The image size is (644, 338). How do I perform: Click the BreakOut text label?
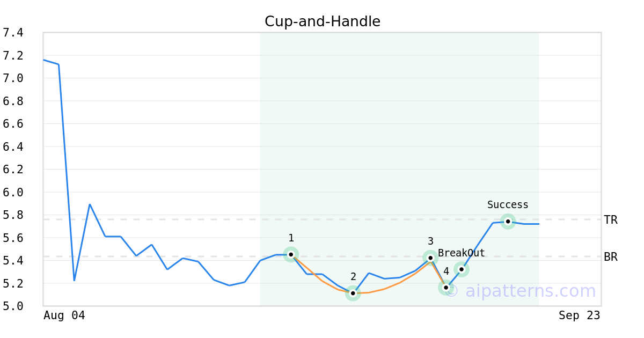tap(461, 253)
